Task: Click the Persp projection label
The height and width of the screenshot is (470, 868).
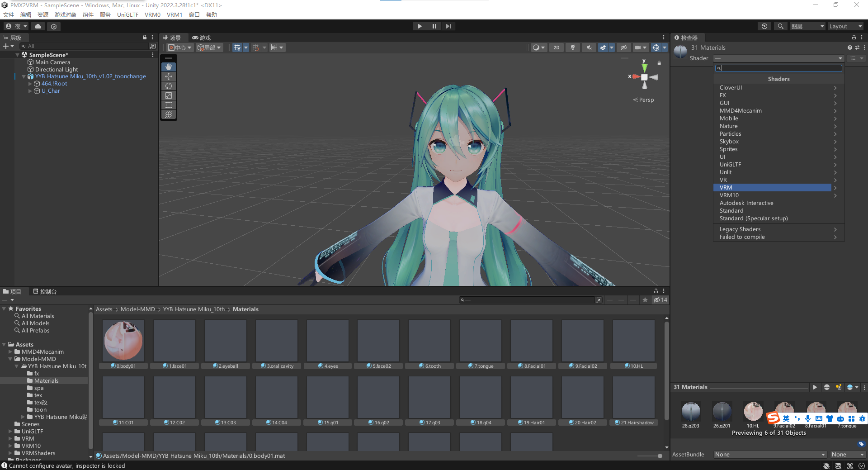Action: 644,100
